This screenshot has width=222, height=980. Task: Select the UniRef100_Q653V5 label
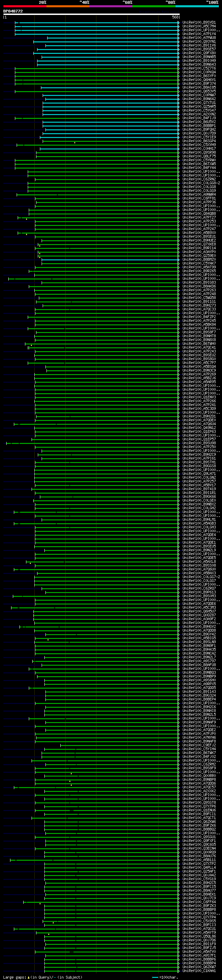[199, 91]
